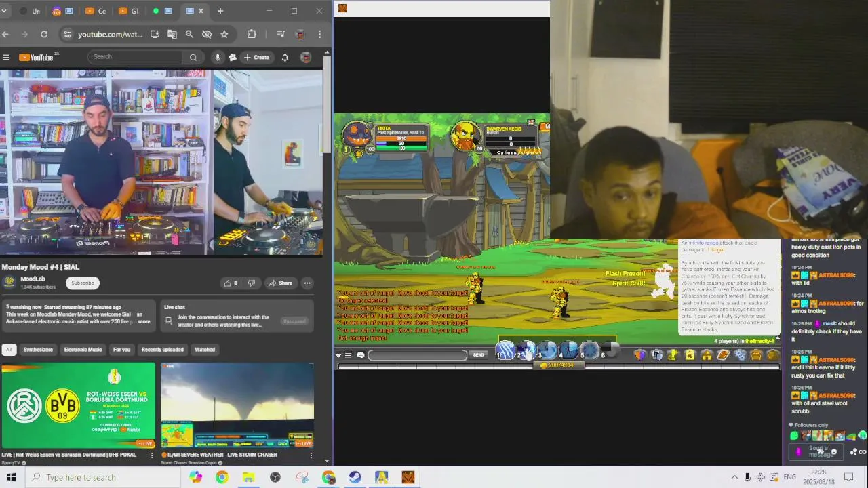Click the game chat SEND button
This screenshot has height=488, width=868.
(479, 355)
